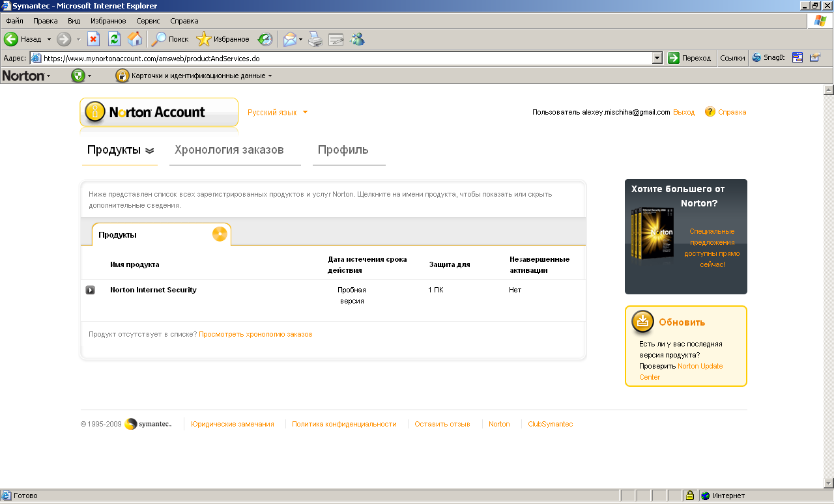Click the 1 ПК protection value
The width and height of the screenshot is (834, 504).
(435, 290)
